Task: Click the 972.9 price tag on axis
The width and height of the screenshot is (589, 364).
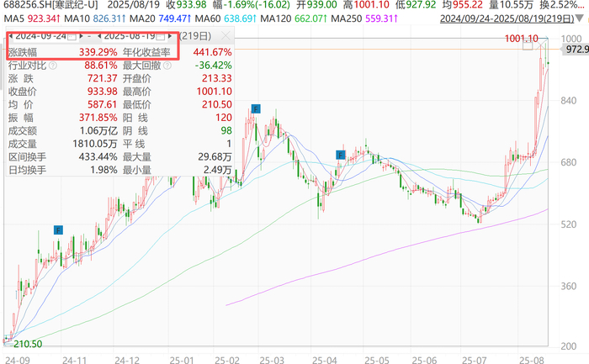Action: pos(576,49)
